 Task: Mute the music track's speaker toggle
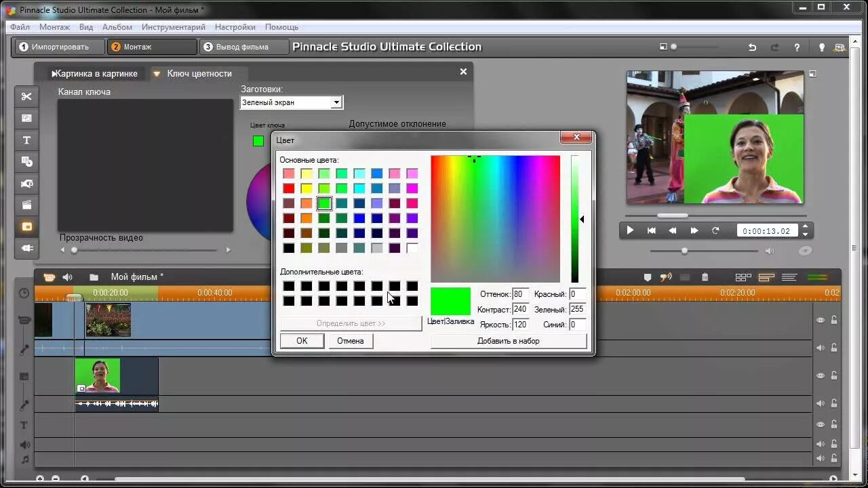pos(821,459)
